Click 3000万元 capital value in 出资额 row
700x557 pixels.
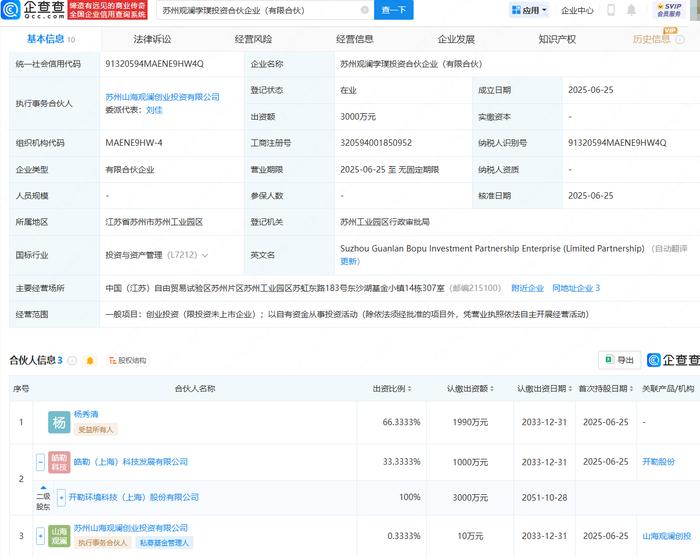tap(358, 117)
